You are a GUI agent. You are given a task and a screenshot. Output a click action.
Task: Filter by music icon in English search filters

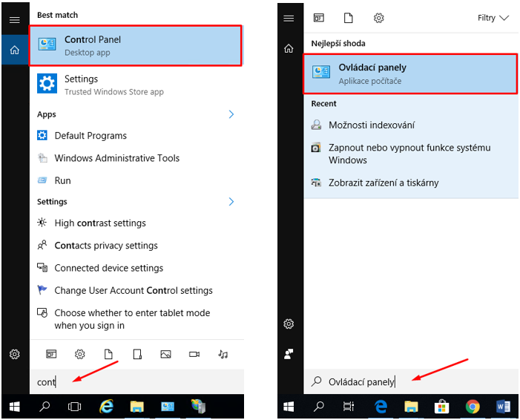(223, 354)
